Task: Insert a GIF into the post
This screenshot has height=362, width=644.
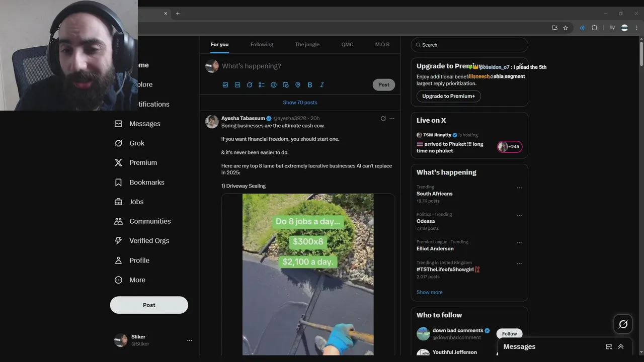Action: tap(237, 85)
